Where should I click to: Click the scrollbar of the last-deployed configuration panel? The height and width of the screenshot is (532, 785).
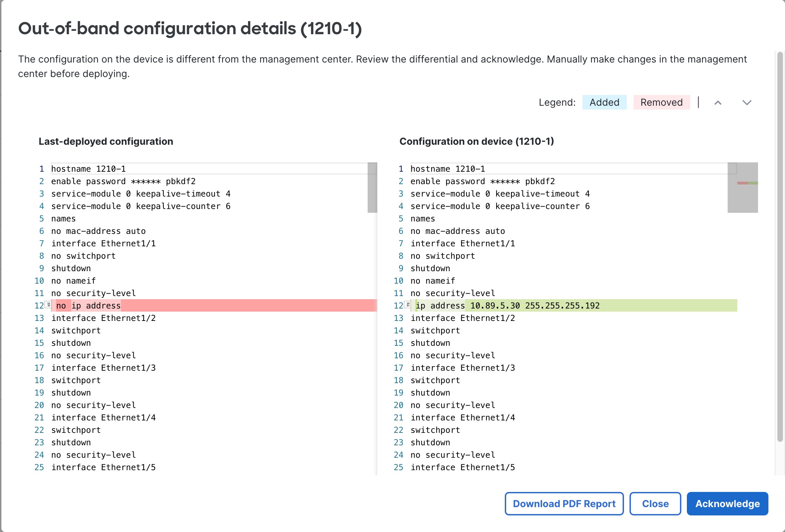(372, 187)
